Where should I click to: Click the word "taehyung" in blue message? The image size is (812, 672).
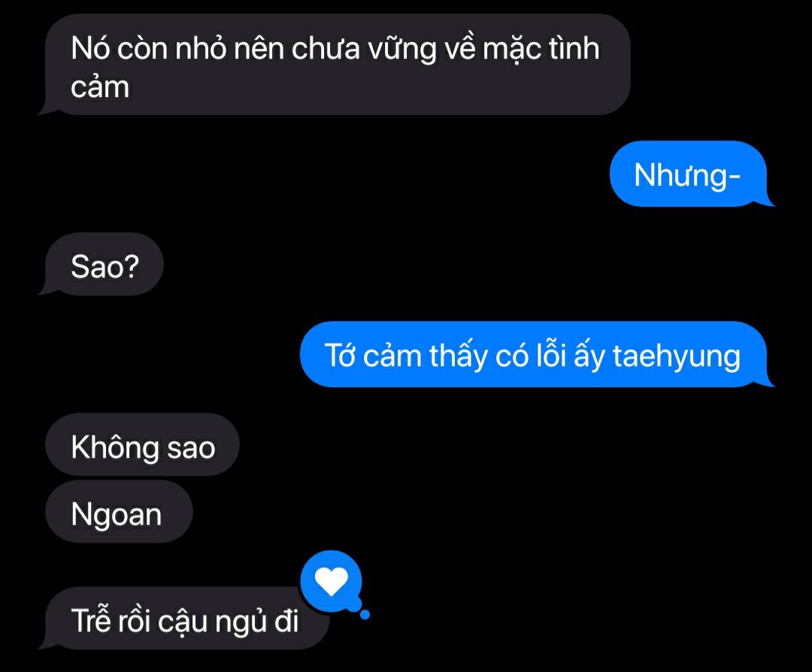(677, 358)
